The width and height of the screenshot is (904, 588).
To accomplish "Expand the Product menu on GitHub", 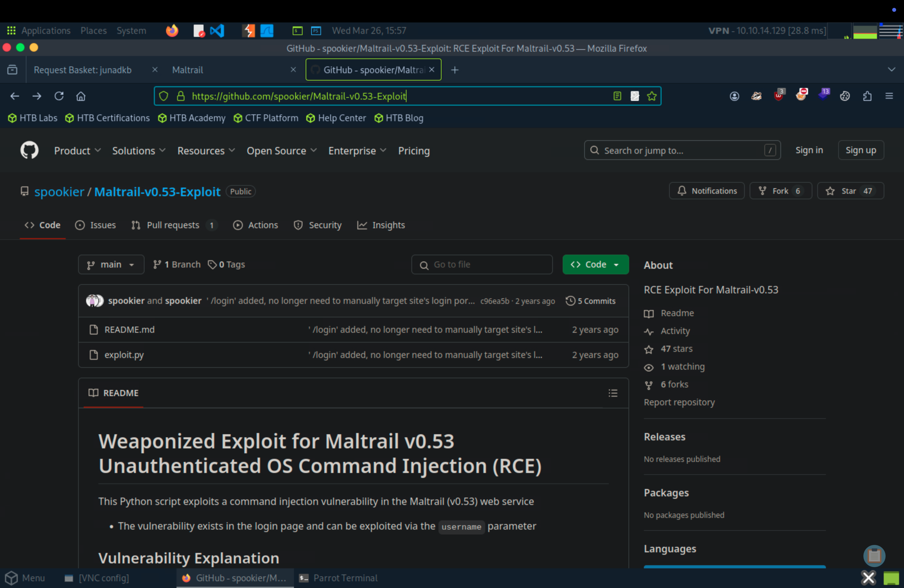I will 77,151.
